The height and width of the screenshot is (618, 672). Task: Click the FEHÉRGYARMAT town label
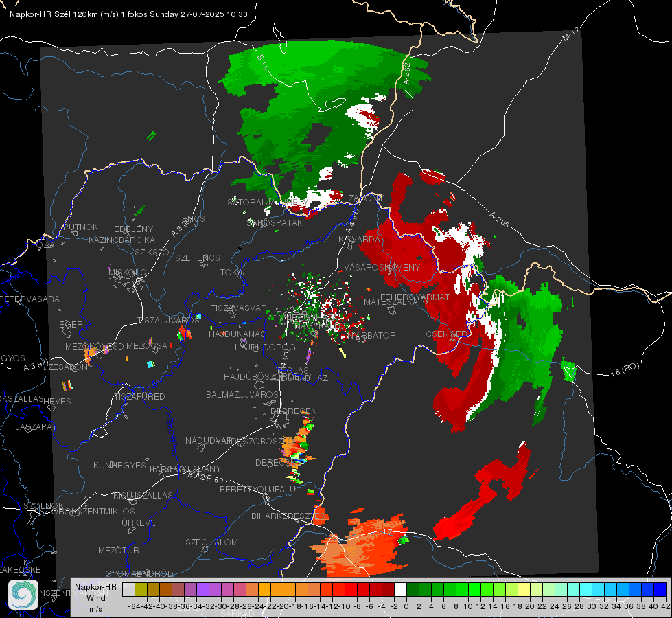pos(415,297)
